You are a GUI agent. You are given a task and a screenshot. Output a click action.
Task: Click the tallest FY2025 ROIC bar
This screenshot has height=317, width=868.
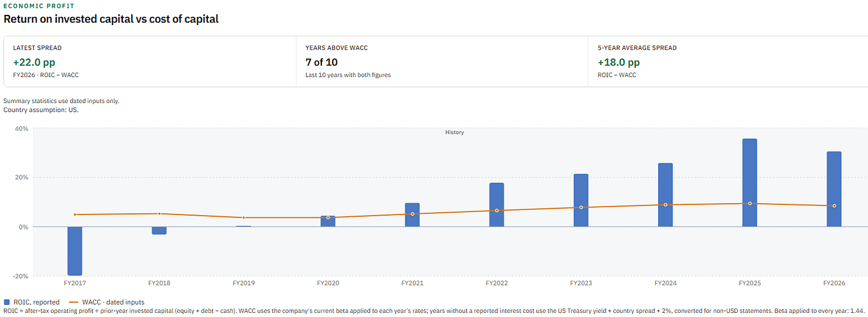(x=750, y=183)
